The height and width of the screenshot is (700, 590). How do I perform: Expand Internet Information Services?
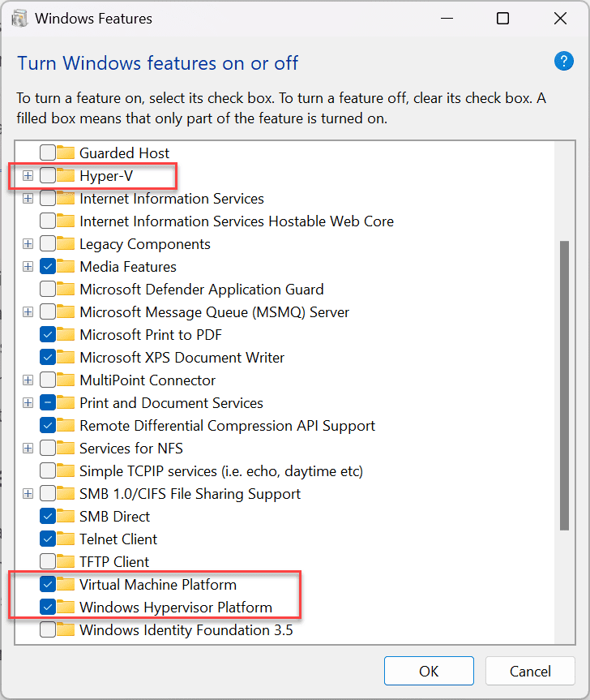28,198
